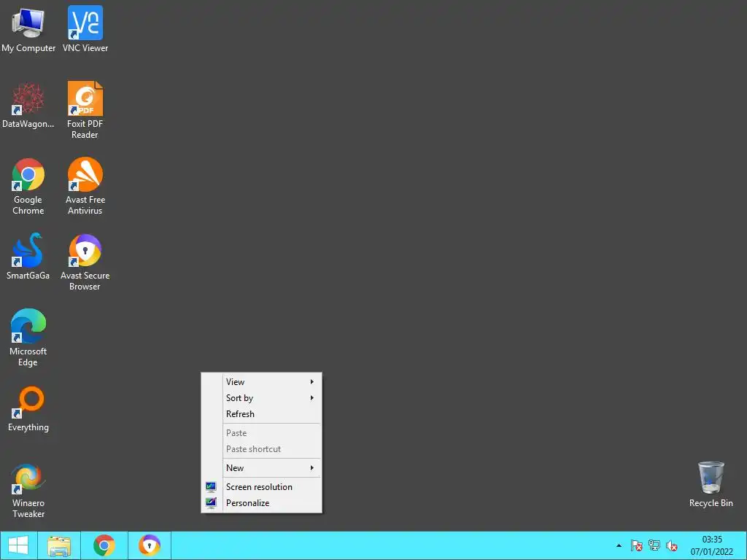Select the Recycle Bin icon

click(711, 484)
